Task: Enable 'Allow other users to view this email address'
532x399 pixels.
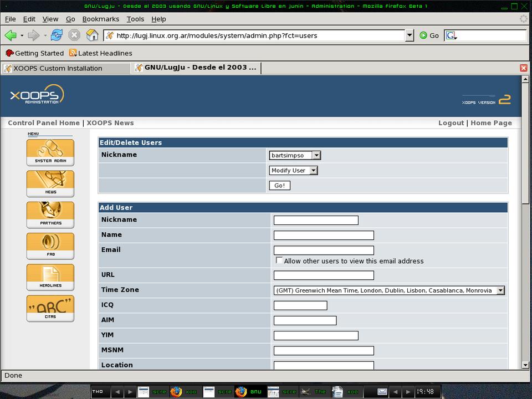Action: coord(279,260)
